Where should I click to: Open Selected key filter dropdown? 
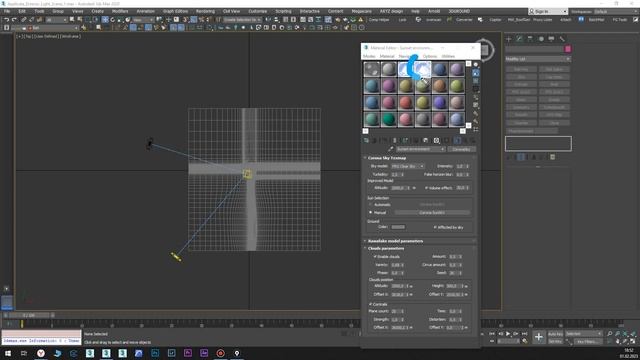(x=584, y=334)
